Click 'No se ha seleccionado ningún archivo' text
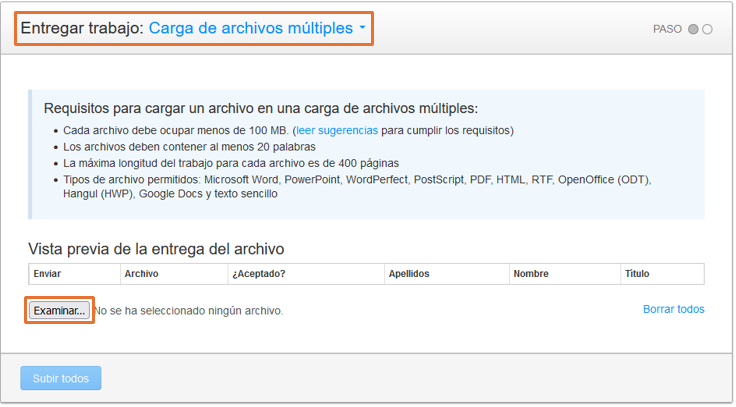 [x=188, y=311]
